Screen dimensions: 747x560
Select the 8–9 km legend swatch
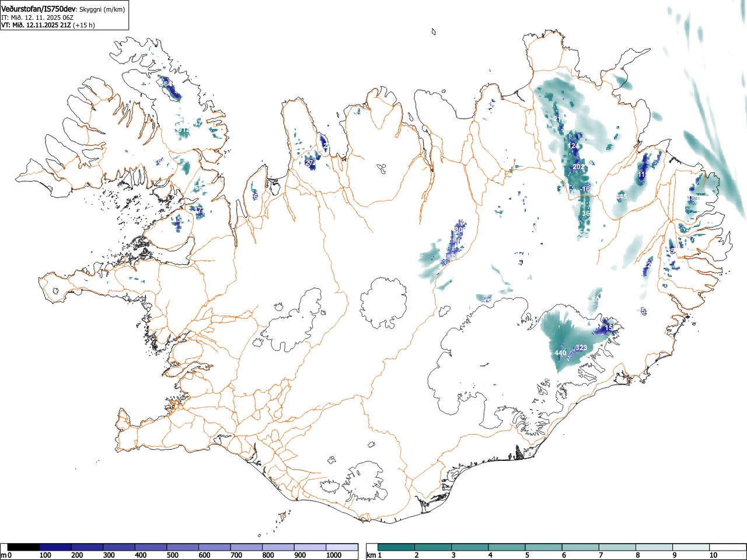[x=654, y=547]
